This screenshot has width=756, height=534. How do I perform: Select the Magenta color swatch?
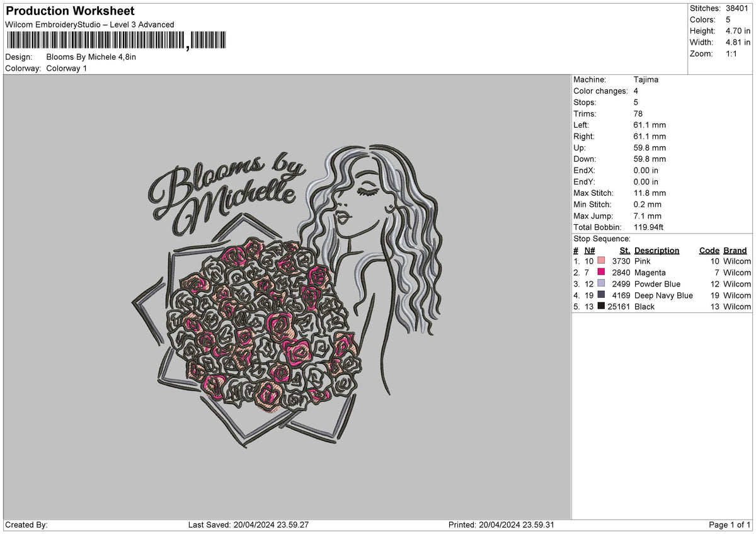[600, 272]
